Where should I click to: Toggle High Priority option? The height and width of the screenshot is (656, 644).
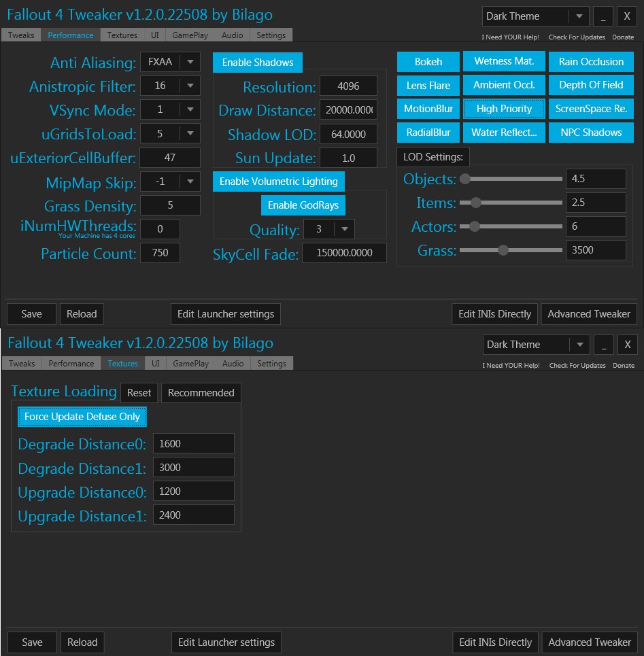(504, 109)
